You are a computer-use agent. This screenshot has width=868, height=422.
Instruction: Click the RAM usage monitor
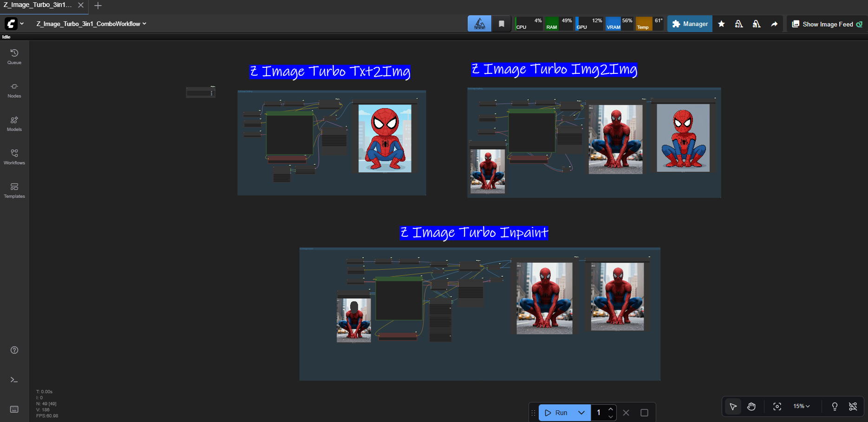559,24
